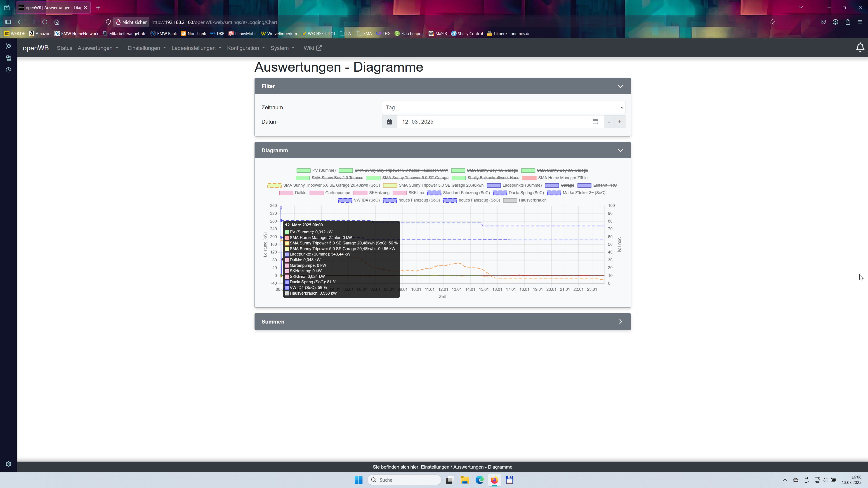
Task: Click the notification bell icon
Action: point(860,48)
